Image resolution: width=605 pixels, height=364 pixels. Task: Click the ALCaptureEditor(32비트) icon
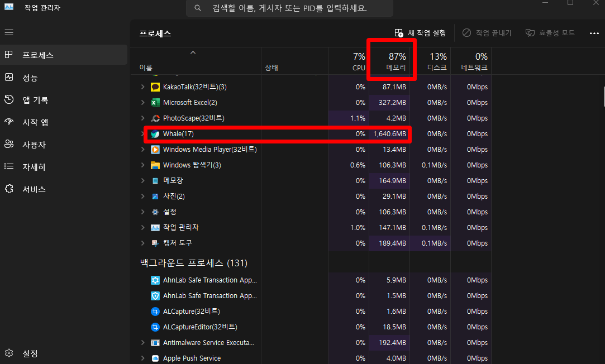click(155, 327)
